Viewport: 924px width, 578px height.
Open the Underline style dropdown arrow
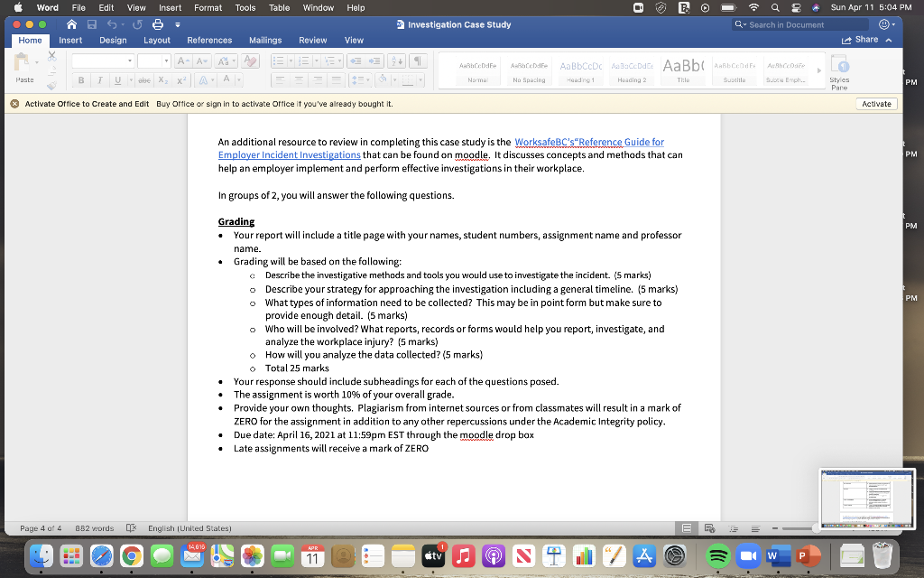click(x=131, y=80)
